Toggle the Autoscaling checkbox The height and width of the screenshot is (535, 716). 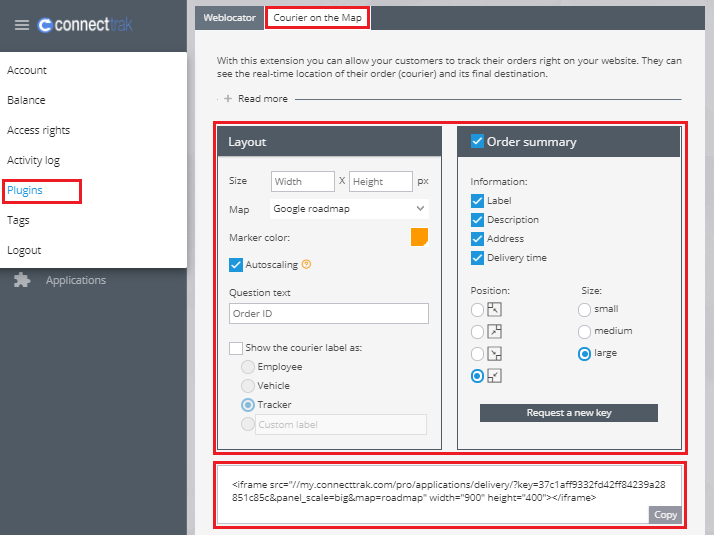[236, 265]
